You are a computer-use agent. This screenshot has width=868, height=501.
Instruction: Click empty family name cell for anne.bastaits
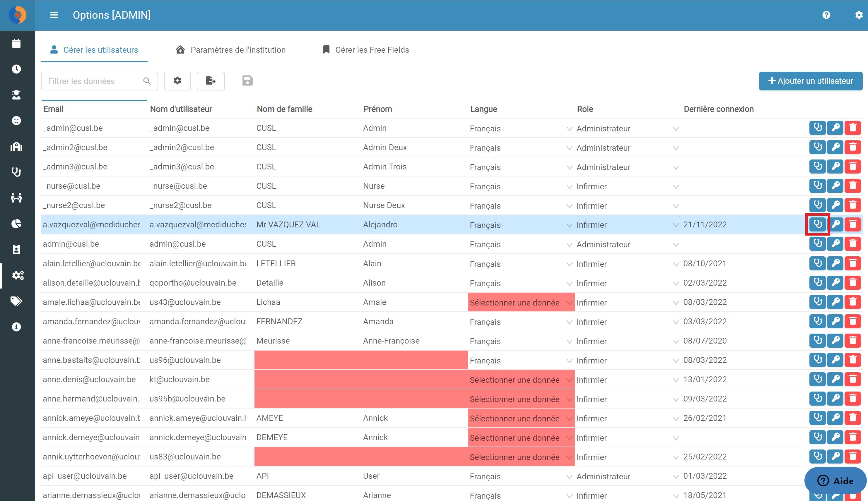click(307, 360)
